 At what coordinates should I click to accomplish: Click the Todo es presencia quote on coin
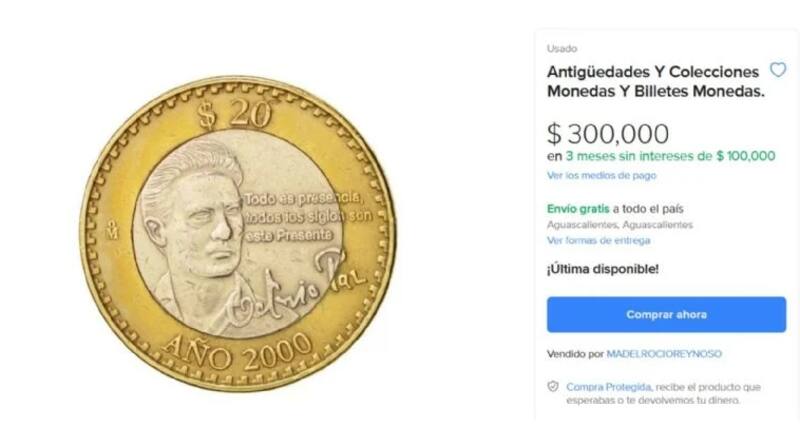pos(308,216)
